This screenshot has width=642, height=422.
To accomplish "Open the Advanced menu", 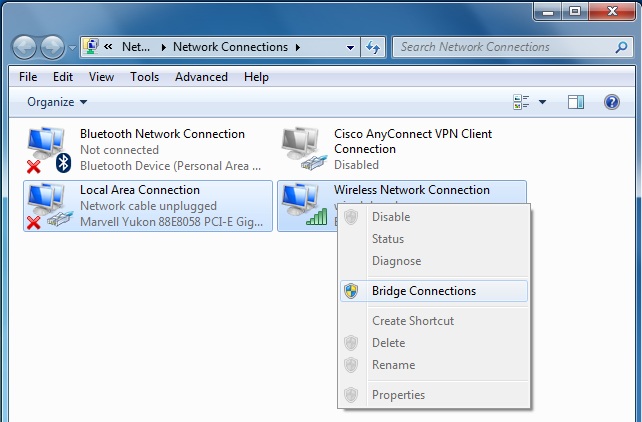I will [x=201, y=77].
